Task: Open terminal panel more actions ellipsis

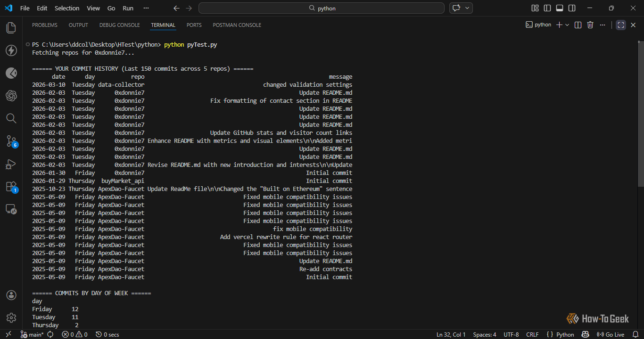Action: (603, 25)
